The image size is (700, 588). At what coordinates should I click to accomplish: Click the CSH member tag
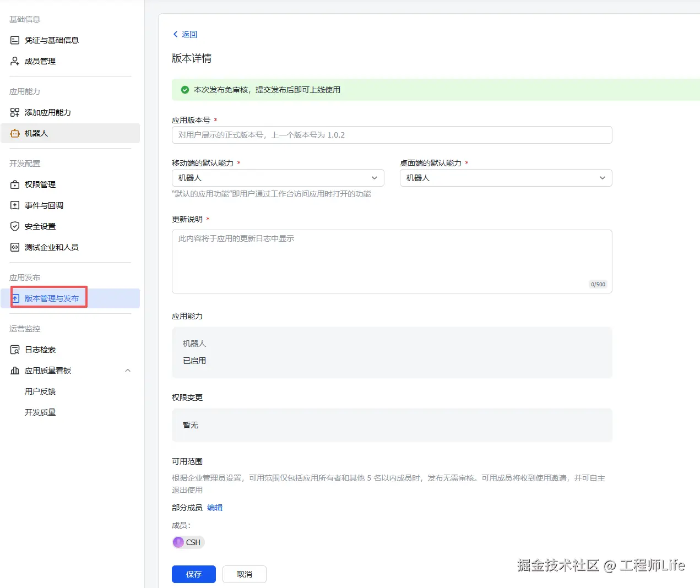pos(188,542)
